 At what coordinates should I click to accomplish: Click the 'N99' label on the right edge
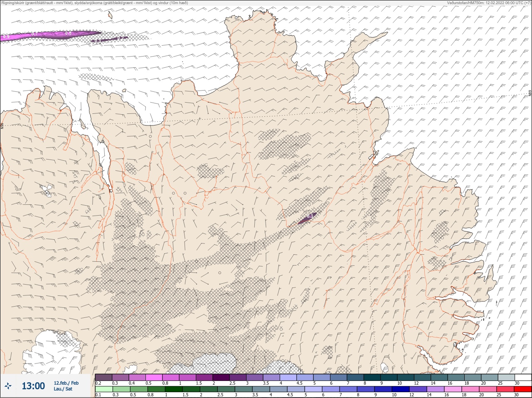coord(530,94)
